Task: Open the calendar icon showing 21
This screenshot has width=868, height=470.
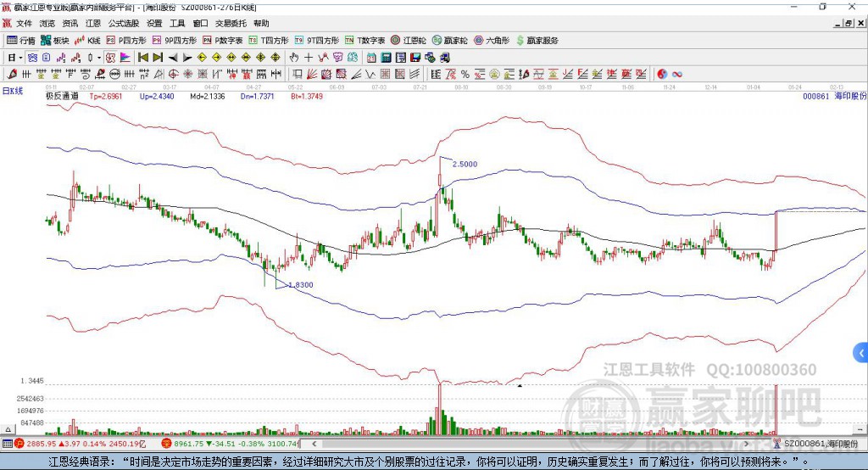Action: tap(370, 58)
